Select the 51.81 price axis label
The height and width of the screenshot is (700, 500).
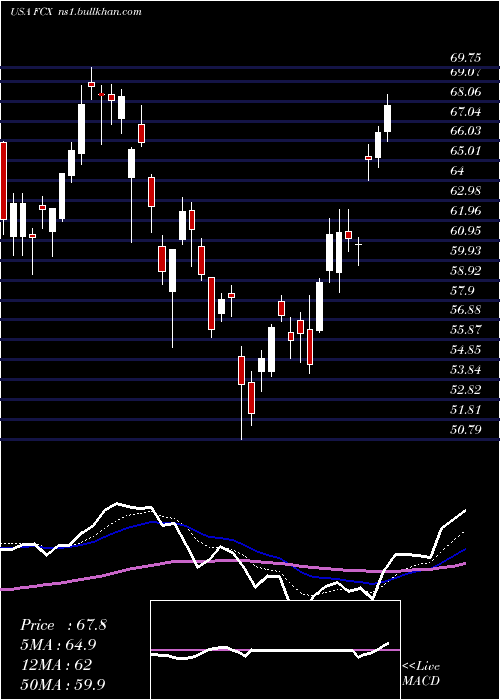coord(466,409)
